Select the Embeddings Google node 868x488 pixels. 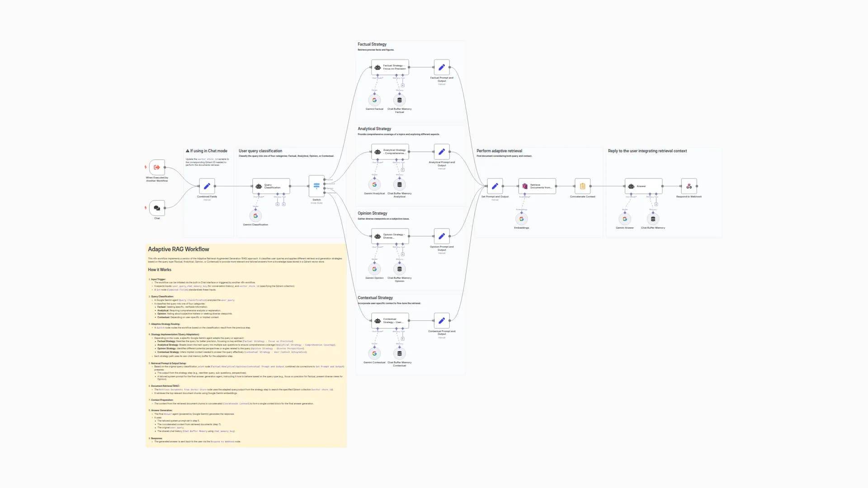(x=521, y=219)
